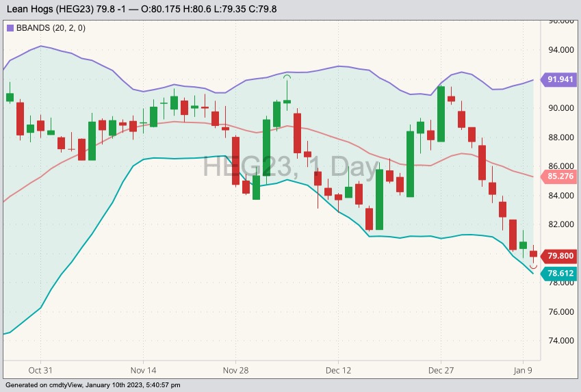Click the 90.000 price axis label

pyautogui.click(x=561, y=108)
